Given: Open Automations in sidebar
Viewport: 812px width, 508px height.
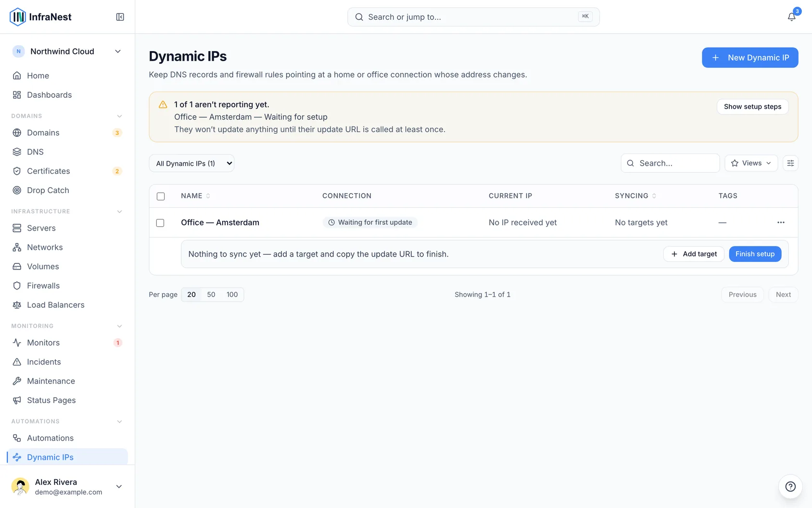Looking at the screenshot, I should (67, 438).
